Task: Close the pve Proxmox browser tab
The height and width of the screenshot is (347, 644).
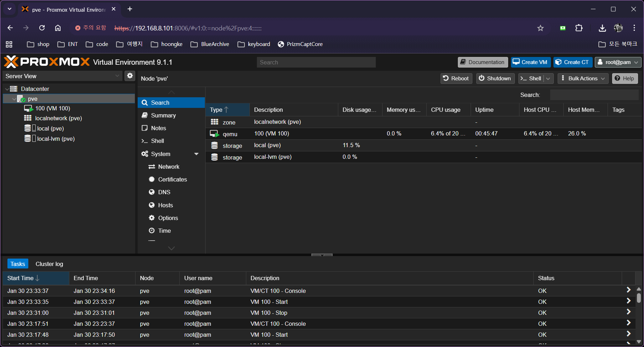Action: click(114, 9)
